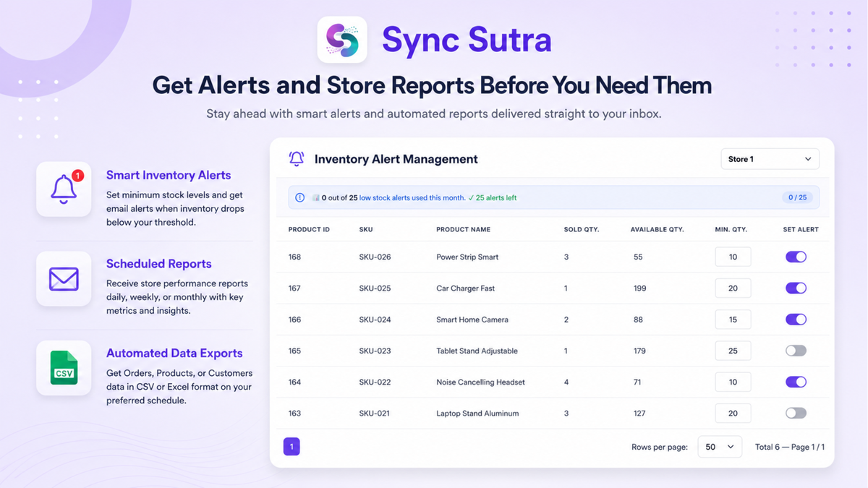Click SKU-022 cell

375,382
